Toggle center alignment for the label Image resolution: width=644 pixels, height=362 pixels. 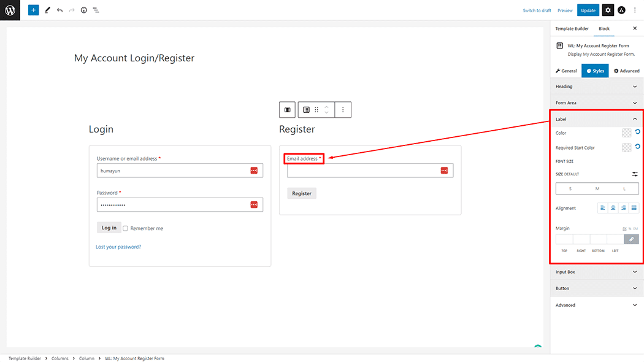tap(613, 207)
